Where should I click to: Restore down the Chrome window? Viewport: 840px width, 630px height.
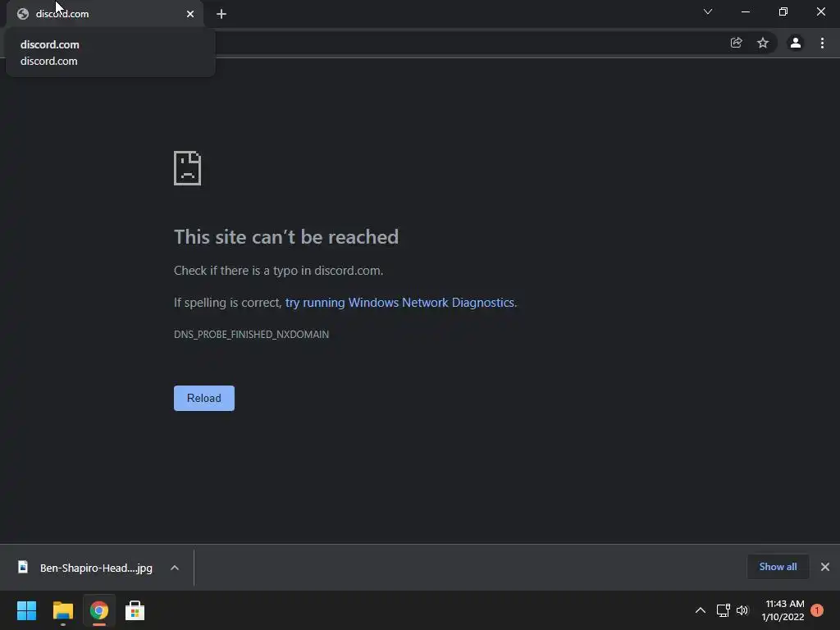click(783, 11)
